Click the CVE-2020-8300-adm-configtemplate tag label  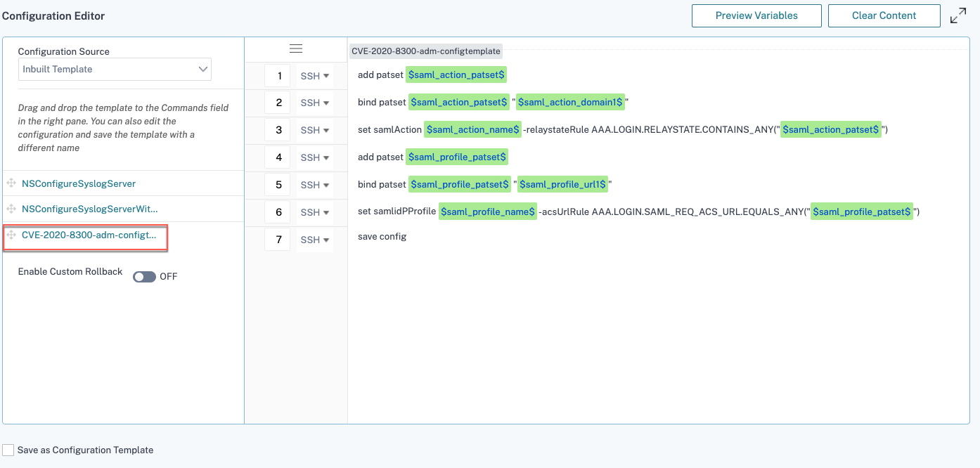426,51
